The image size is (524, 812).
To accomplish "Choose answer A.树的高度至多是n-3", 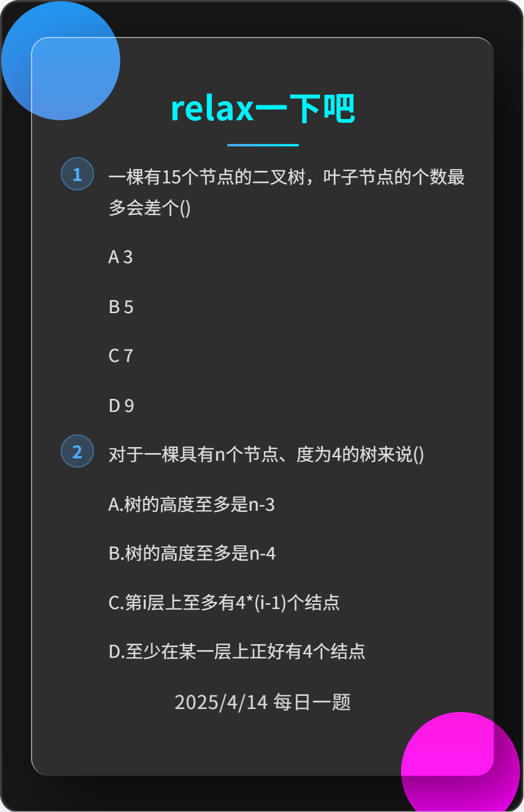I will [x=192, y=505].
